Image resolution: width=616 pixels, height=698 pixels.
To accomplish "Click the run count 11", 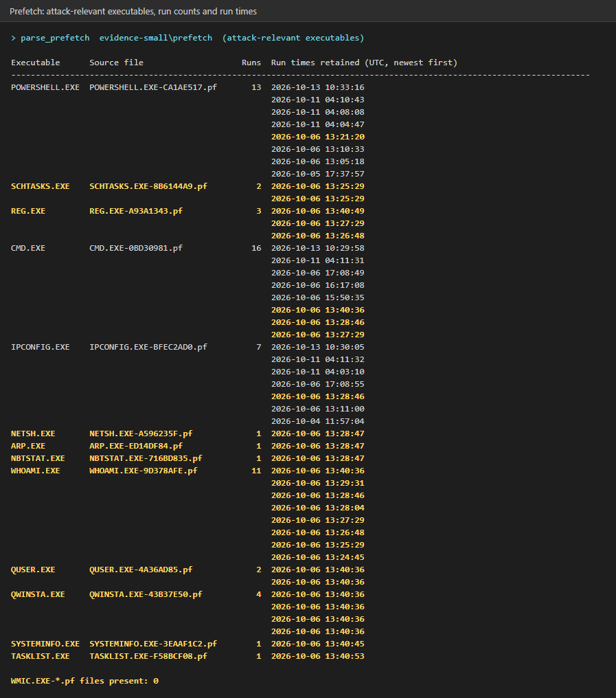I will tap(256, 471).
